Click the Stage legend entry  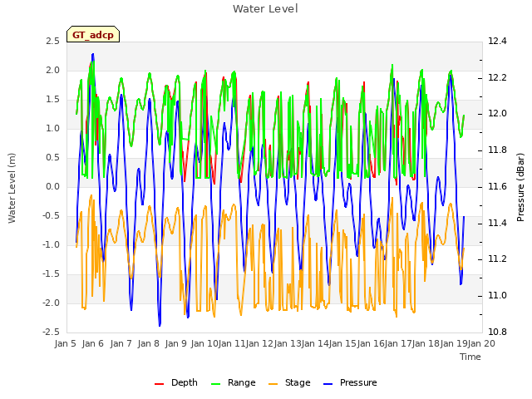point(290,382)
